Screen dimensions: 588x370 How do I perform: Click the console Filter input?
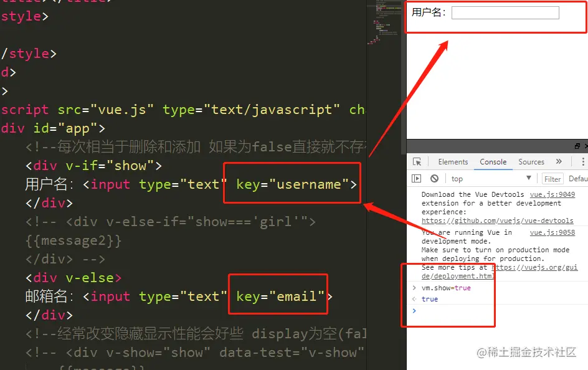point(552,179)
